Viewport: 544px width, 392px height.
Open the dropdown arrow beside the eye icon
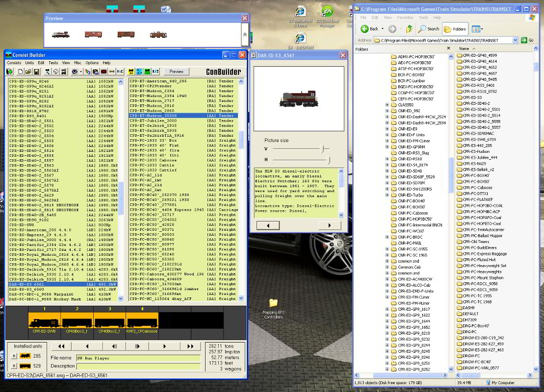click(81, 72)
